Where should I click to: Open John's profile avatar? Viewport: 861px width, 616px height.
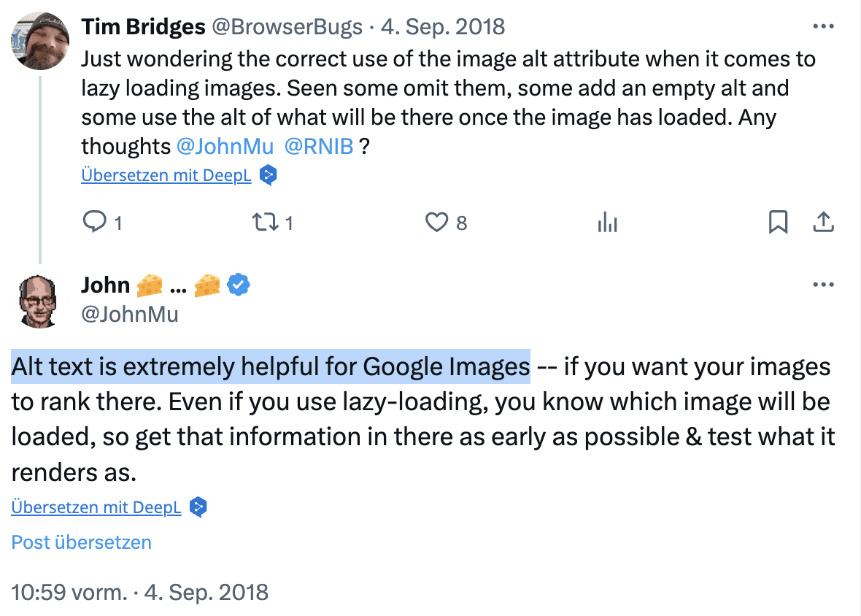[x=39, y=301]
